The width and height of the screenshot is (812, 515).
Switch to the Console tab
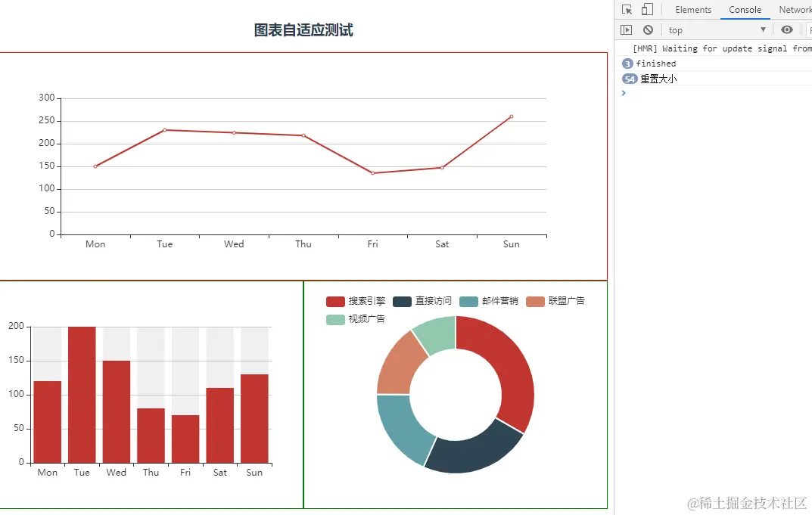(x=745, y=10)
